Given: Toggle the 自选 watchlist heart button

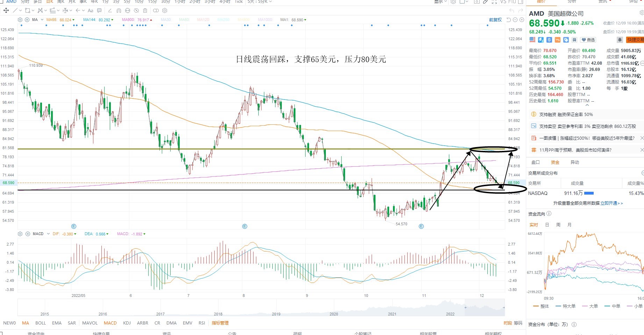Looking at the screenshot, I should tap(588, 39).
